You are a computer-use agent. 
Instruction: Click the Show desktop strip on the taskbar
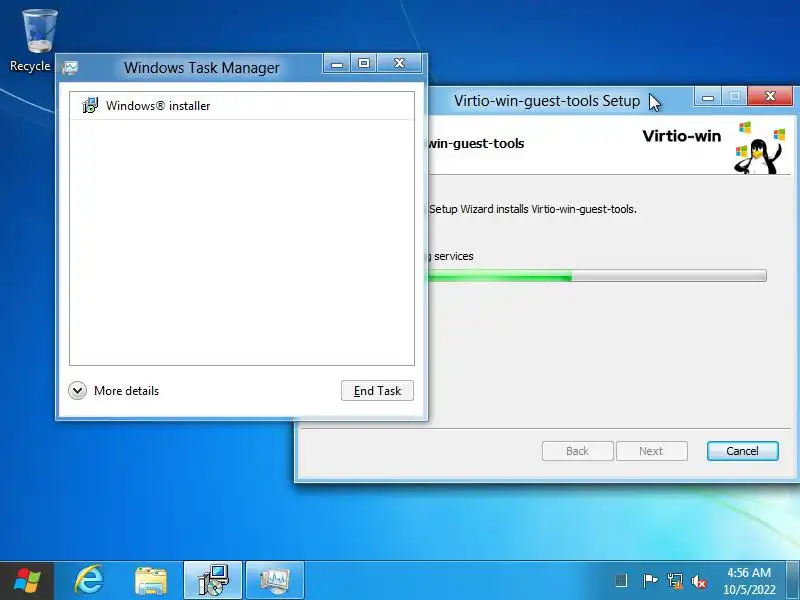click(x=793, y=581)
